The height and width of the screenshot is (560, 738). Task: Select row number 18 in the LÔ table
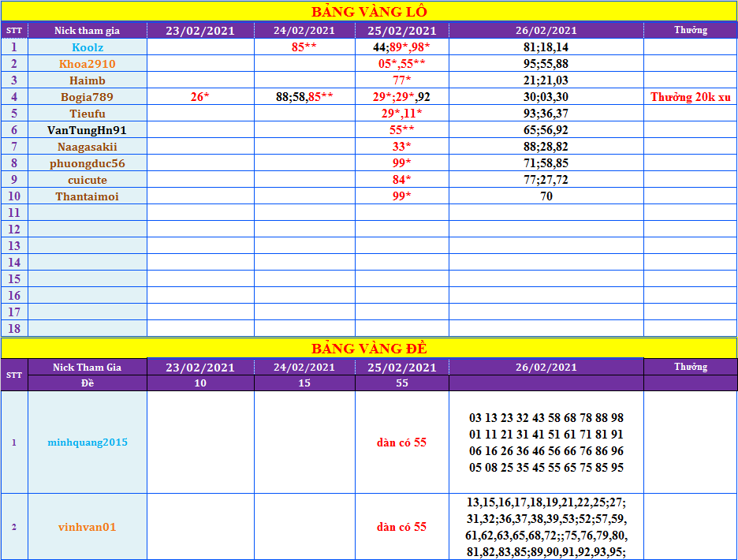pos(15,328)
